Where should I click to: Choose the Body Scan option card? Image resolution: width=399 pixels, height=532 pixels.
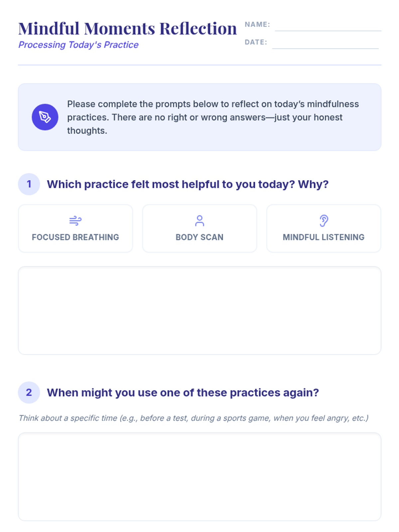[x=199, y=228]
